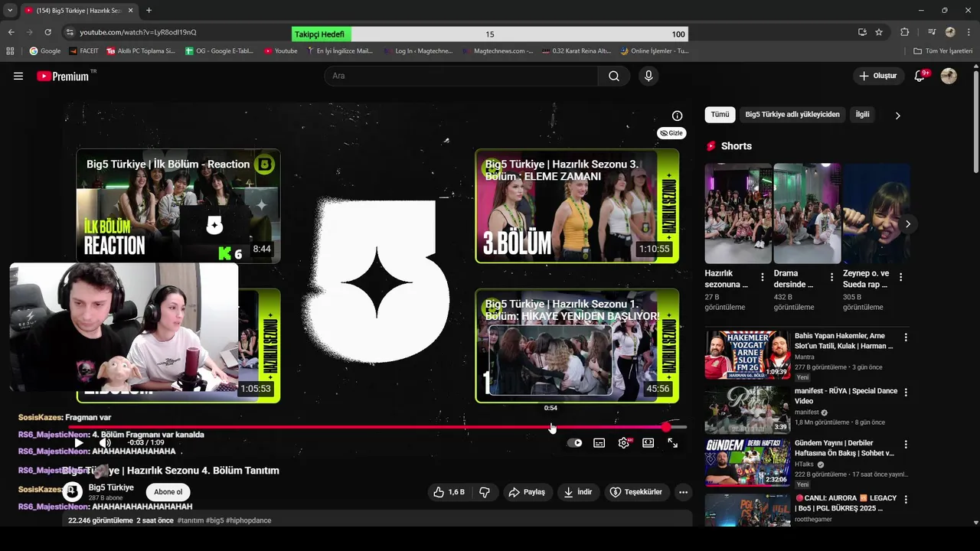This screenshot has width=980, height=551.
Task: Bookmark this page with star icon
Action: (879, 32)
